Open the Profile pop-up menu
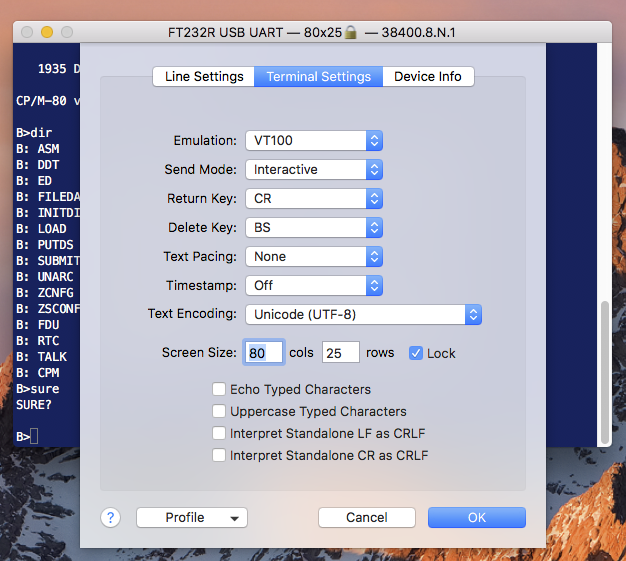 [x=192, y=517]
